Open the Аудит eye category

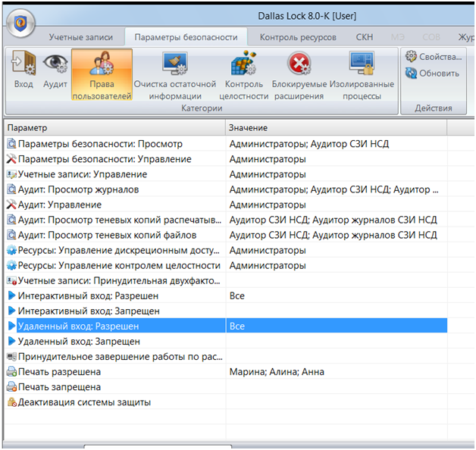pyautogui.click(x=55, y=70)
